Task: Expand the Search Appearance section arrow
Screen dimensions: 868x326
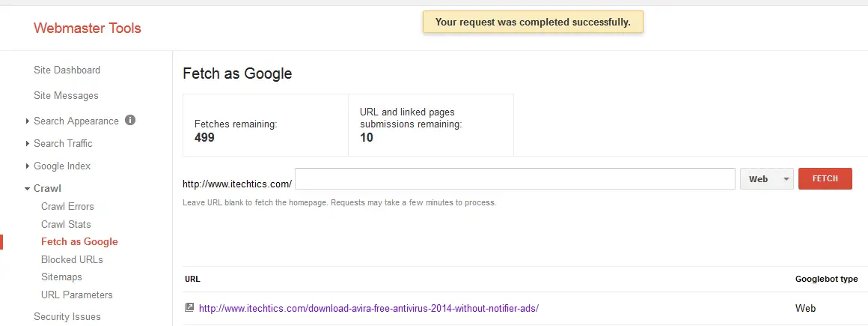Action: [28, 121]
